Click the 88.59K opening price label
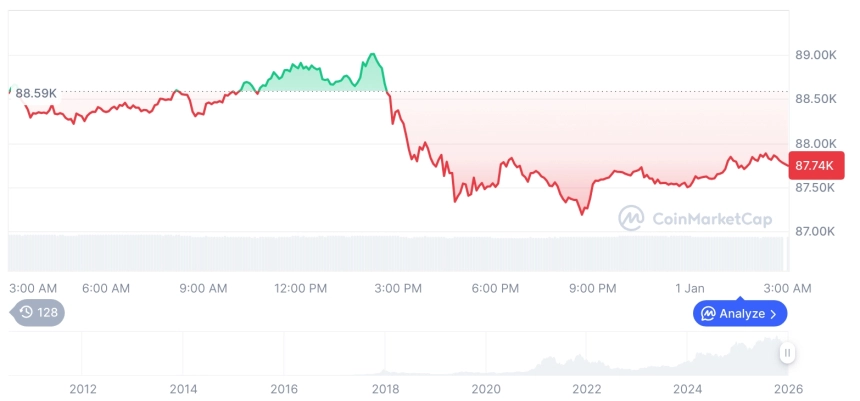The width and height of the screenshot is (860, 401). 35,93
